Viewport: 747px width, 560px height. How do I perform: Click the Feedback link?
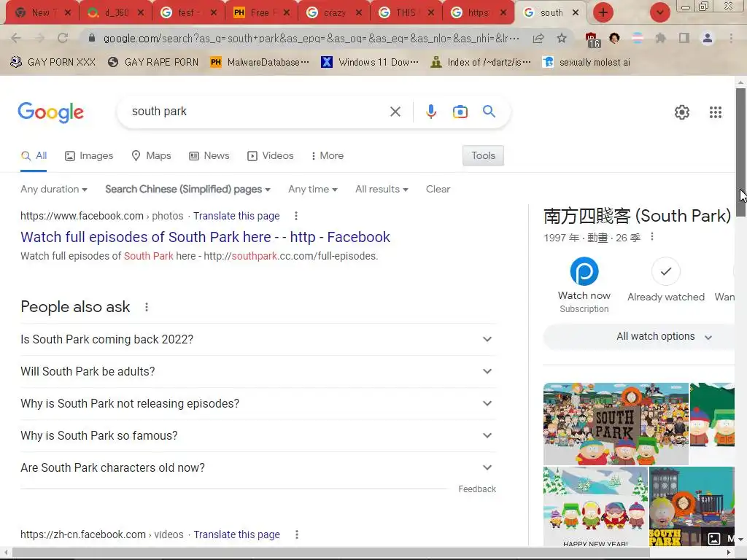click(x=477, y=489)
